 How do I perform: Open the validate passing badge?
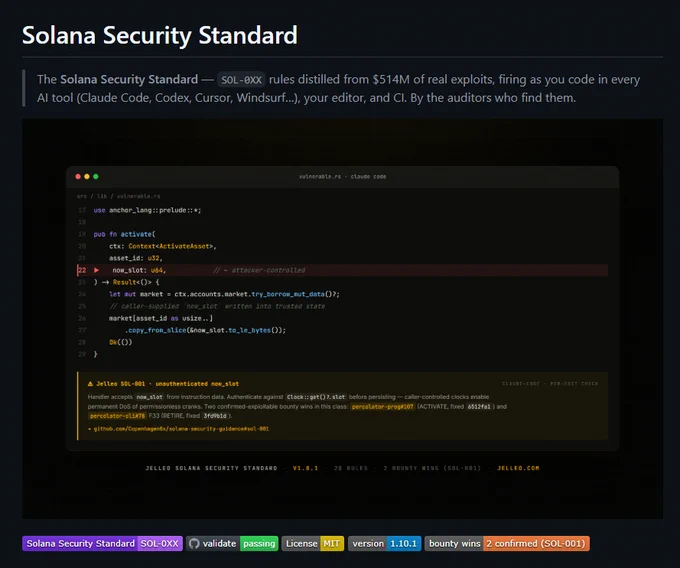(x=232, y=543)
